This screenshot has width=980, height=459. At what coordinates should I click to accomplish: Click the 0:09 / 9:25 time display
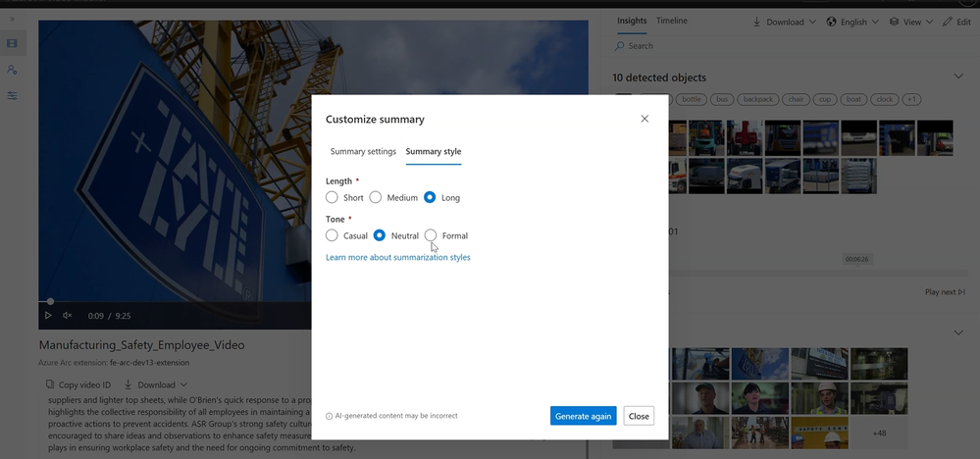pos(109,316)
